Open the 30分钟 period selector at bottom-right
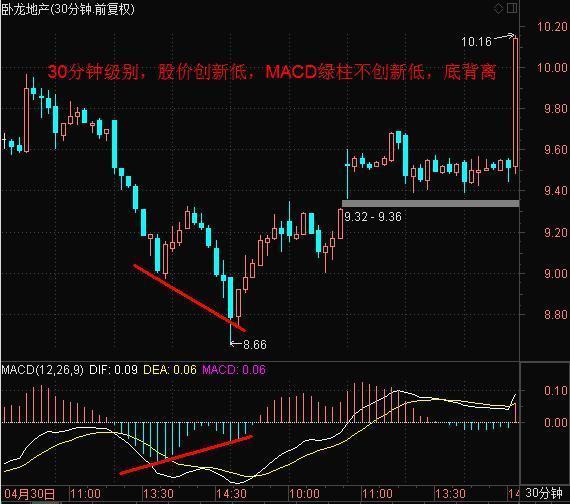This screenshot has width=570, height=504. (x=544, y=493)
